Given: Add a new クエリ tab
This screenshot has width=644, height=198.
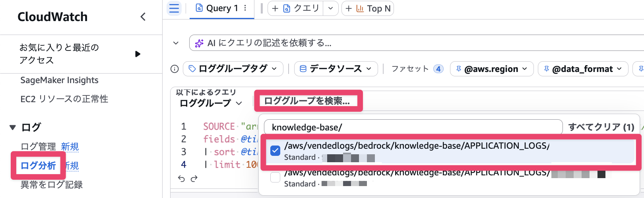Looking at the screenshot, I should click(296, 8).
